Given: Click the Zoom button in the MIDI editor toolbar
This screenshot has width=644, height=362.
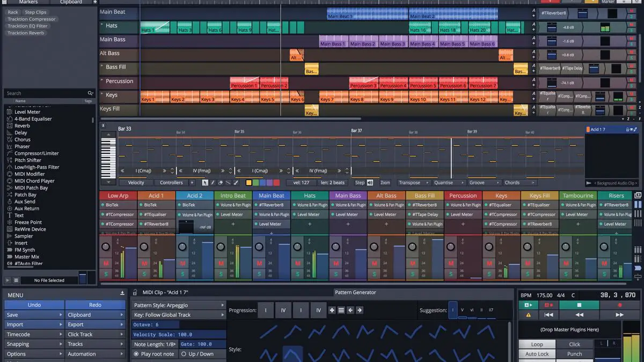Looking at the screenshot, I should [385, 182].
